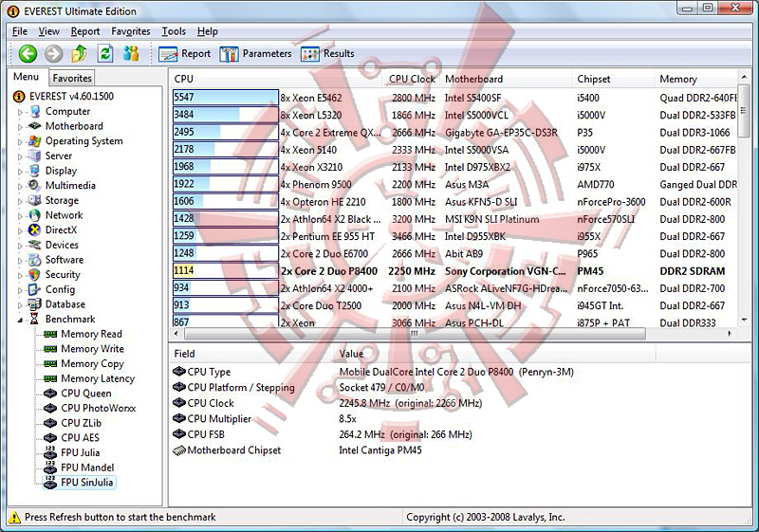Image resolution: width=759 pixels, height=532 pixels.
Task: Open the Help menu
Action: tap(208, 31)
